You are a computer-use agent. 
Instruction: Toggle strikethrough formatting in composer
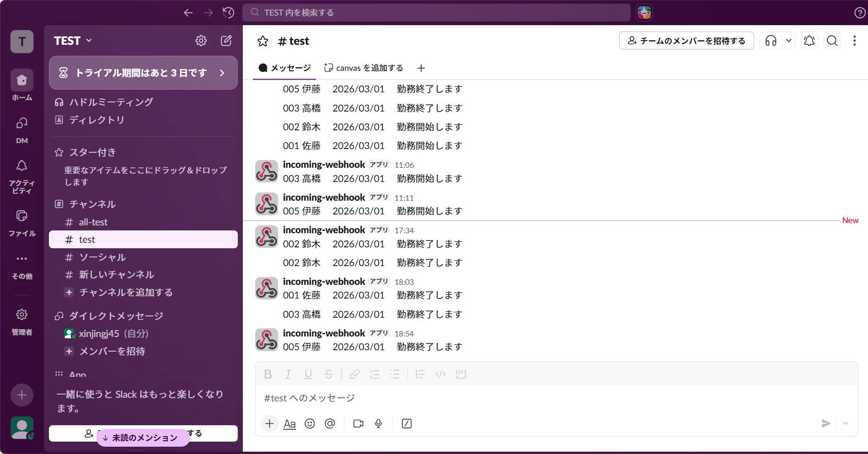(x=328, y=374)
